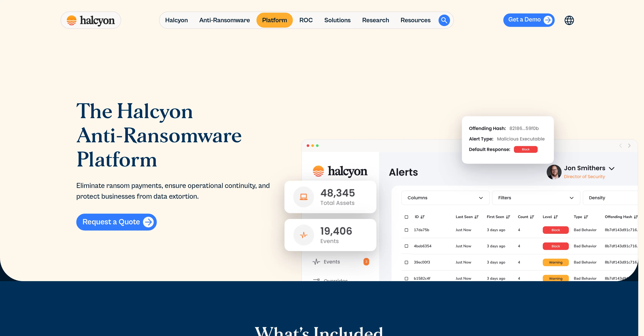The width and height of the screenshot is (644, 336).
Task: Click Warning badge in row b1582c4f
Action: coord(555,278)
